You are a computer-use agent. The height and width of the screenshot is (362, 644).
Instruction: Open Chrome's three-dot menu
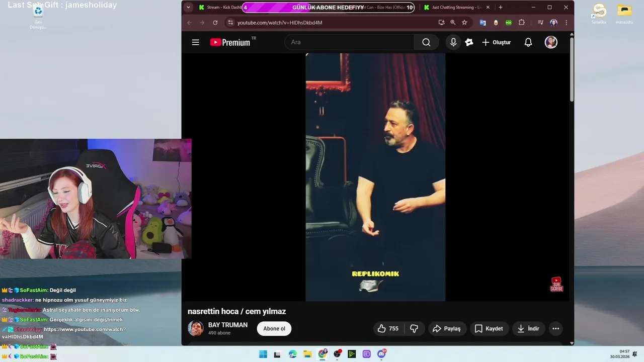(567, 23)
